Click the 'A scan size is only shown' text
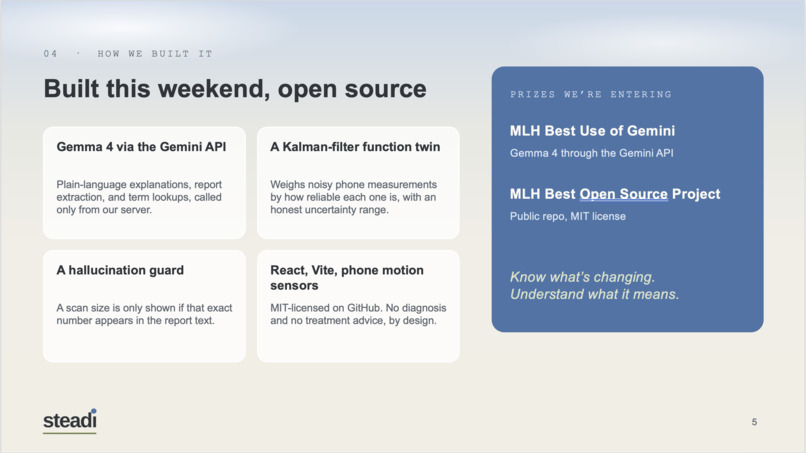This screenshot has height=453, width=806. click(x=144, y=314)
